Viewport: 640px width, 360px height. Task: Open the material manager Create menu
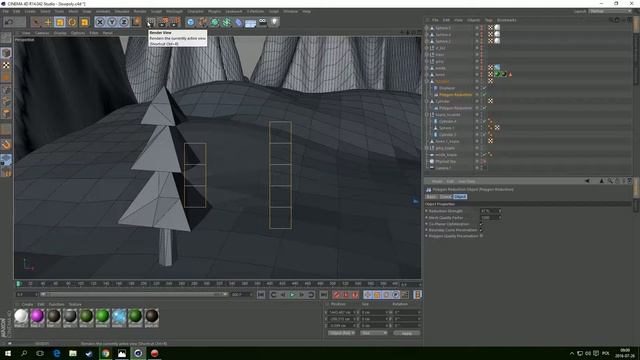tap(27, 304)
